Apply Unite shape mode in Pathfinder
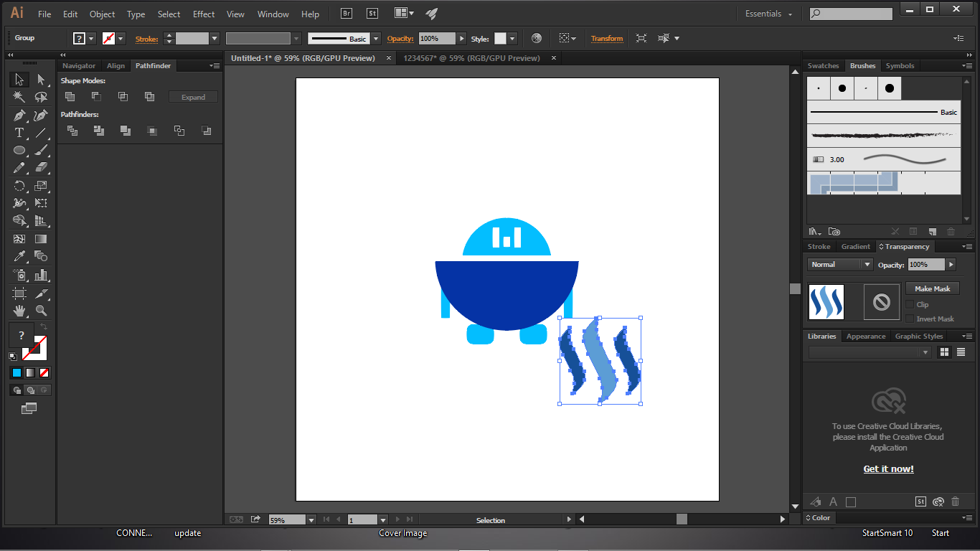The height and width of the screenshot is (551, 980). tap(70, 97)
